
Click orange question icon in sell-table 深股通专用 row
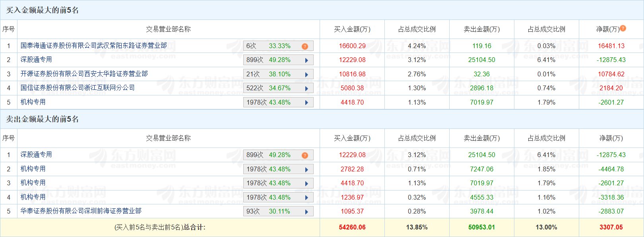click(305, 155)
